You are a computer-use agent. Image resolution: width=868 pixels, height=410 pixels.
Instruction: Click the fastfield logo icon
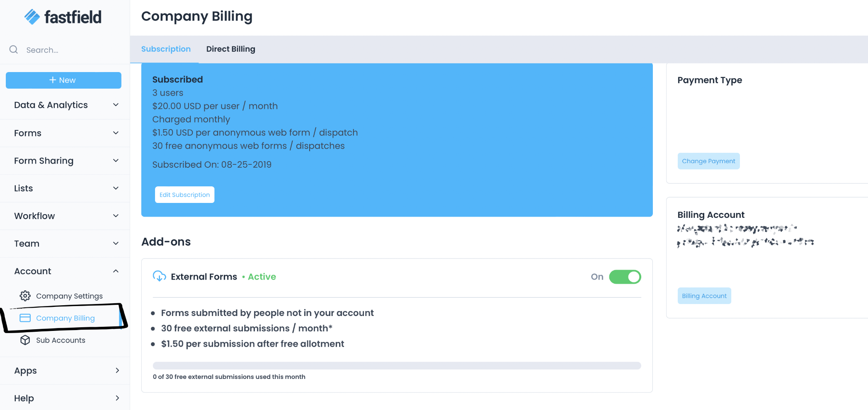click(32, 17)
